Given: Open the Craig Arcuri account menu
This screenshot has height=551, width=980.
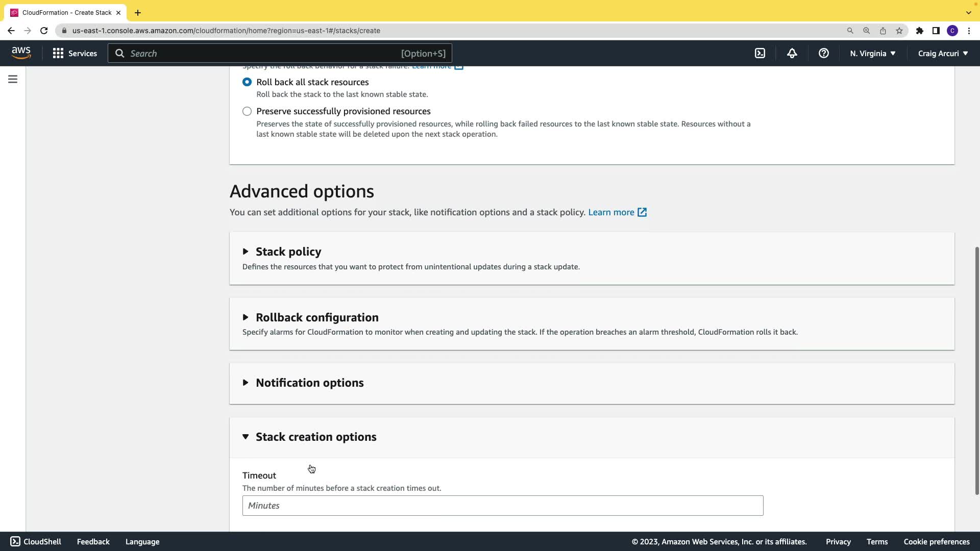Looking at the screenshot, I should click(942, 53).
